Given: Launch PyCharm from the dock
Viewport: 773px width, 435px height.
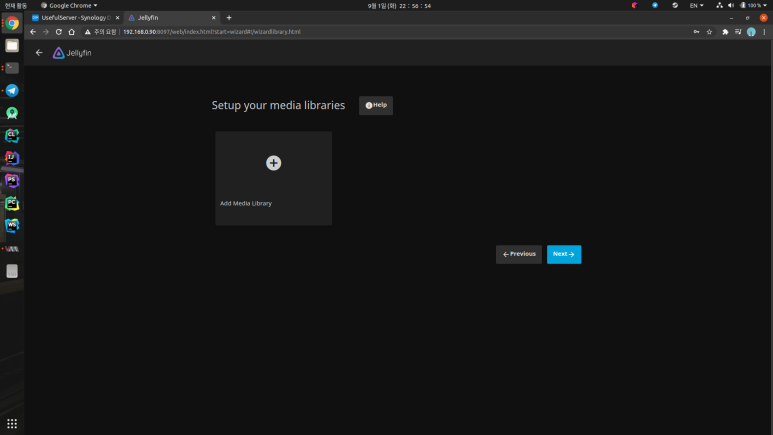Looking at the screenshot, I should click(x=12, y=203).
